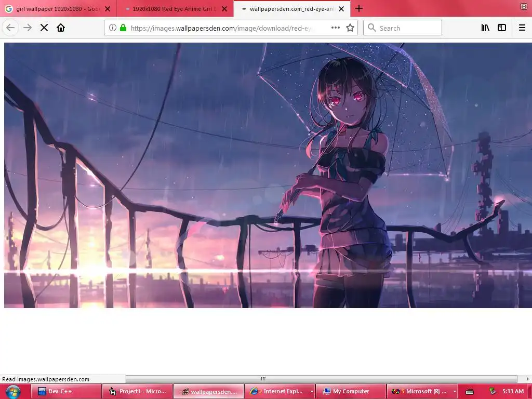Open the Firefox hamburger menu
This screenshot has height=399, width=532.
pos(522,28)
